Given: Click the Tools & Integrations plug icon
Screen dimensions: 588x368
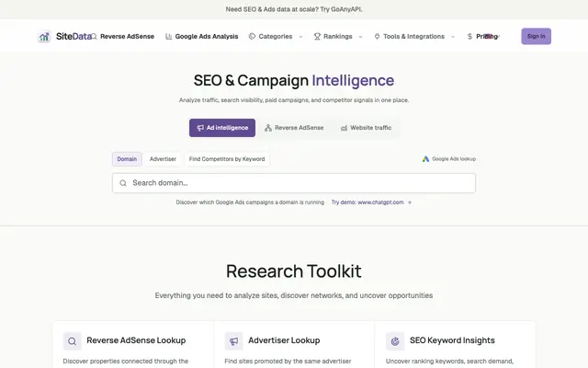Looking at the screenshot, I should (x=377, y=37).
